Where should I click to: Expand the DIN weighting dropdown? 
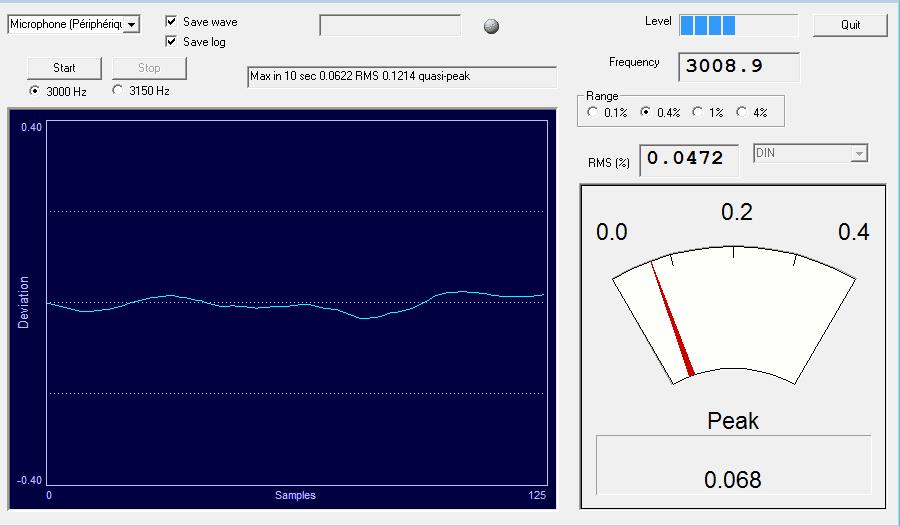858,154
